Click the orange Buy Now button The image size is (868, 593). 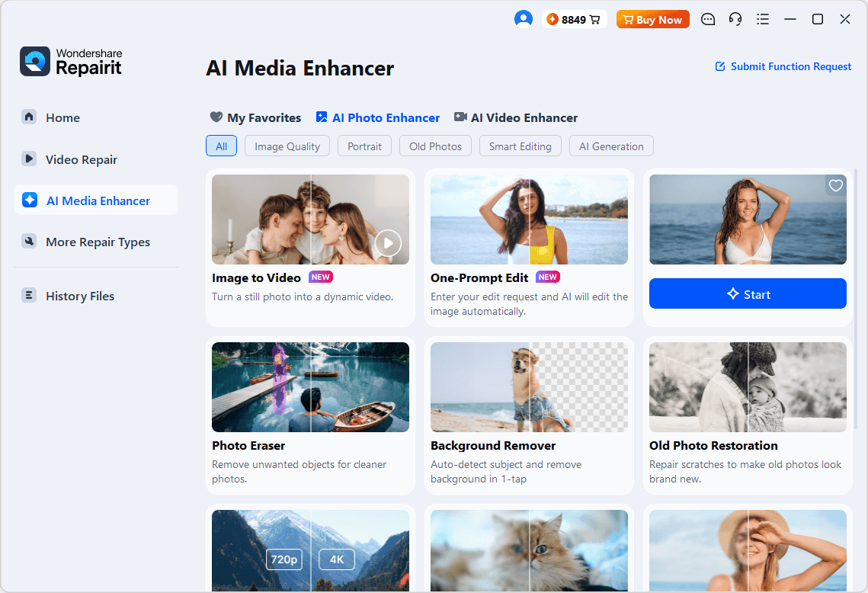click(652, 19)
